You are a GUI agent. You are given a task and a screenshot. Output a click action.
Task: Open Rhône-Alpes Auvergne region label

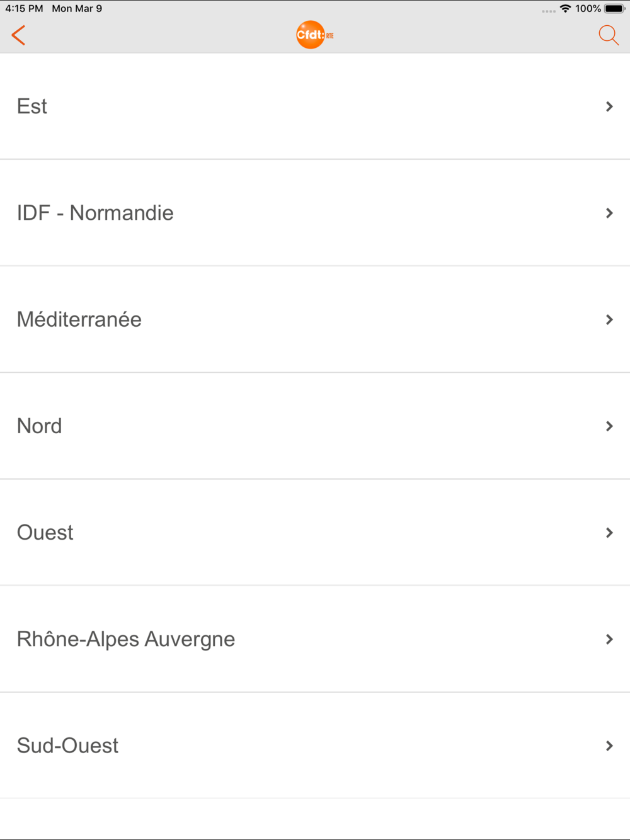pyautogui.click(x=126, y=639)
